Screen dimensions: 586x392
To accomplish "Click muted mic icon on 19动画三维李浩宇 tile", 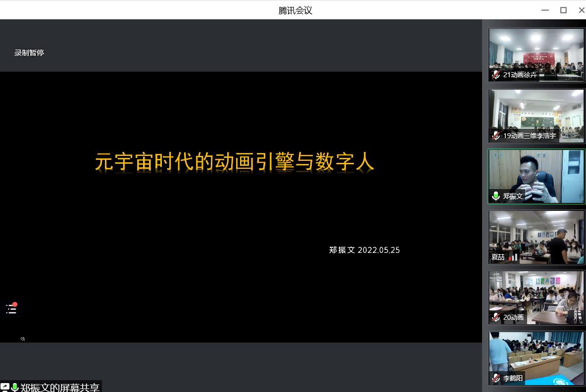I will [496, 135].
